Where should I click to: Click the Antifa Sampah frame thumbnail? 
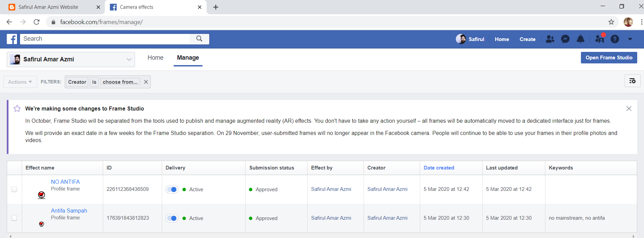pyautogui.click(x=41, y=224)
